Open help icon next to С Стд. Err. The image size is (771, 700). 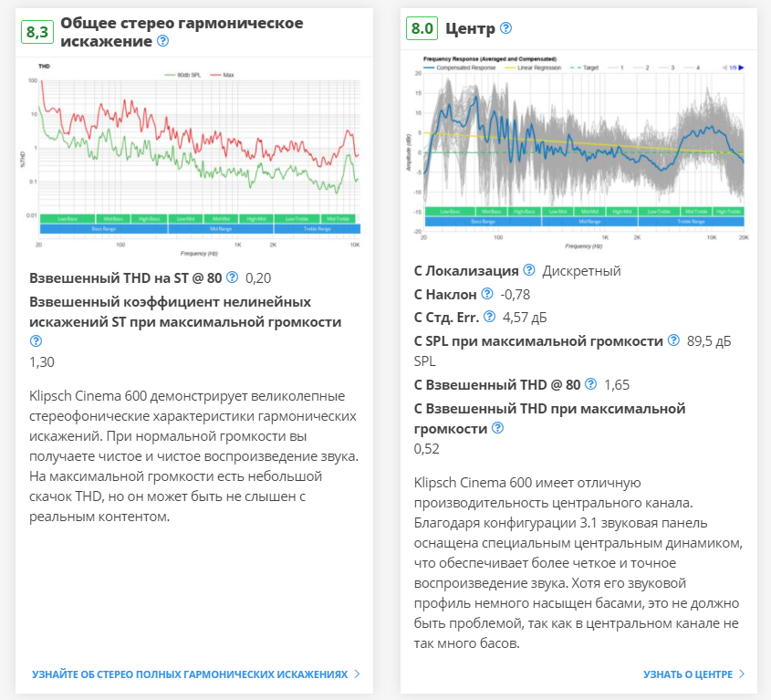click(x=489, y=317)
